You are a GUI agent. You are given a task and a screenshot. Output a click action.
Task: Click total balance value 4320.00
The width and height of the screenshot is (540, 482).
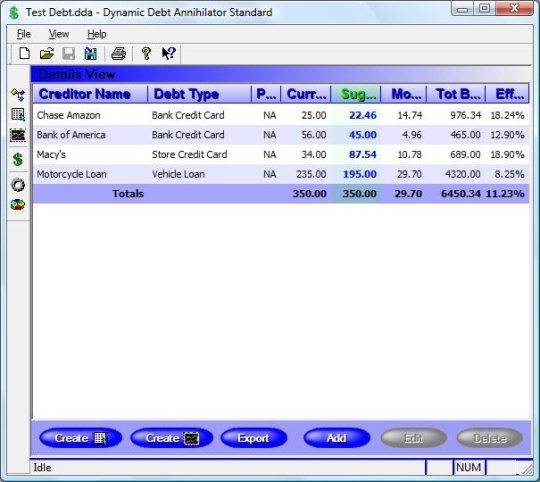463,174
